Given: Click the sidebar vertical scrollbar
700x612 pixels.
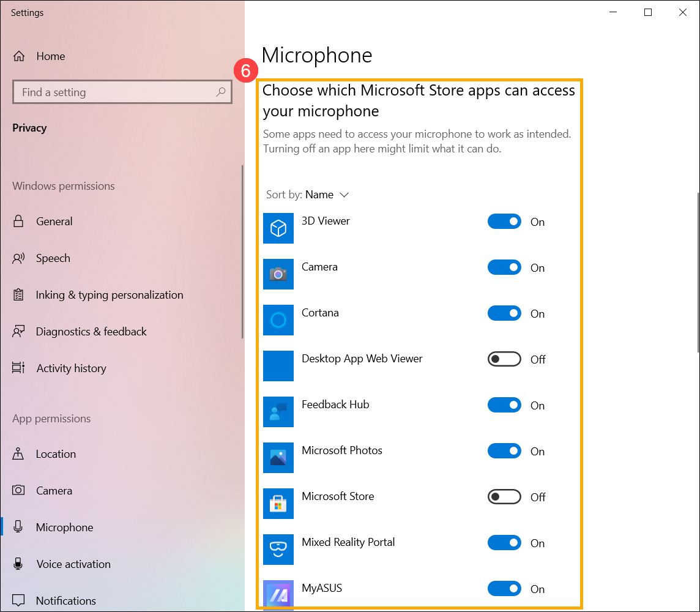Looking at the screenshot, I should (x=242, y=252).
